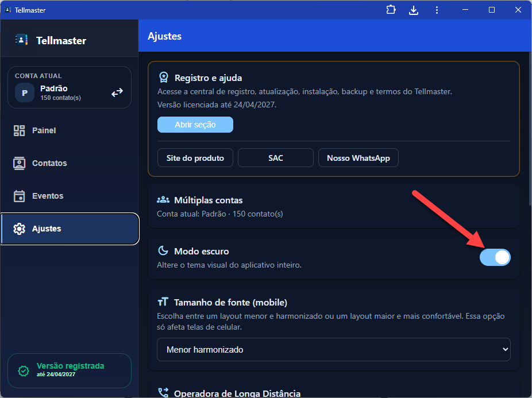Expand the Múltiplas contas section
Viewport: 532px width, 398px height.
333,206
